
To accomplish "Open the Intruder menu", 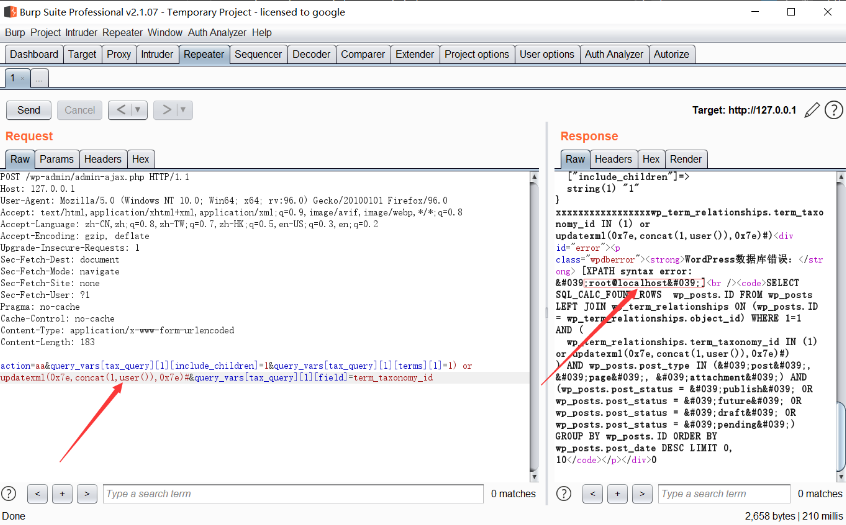I will point(81,32).
